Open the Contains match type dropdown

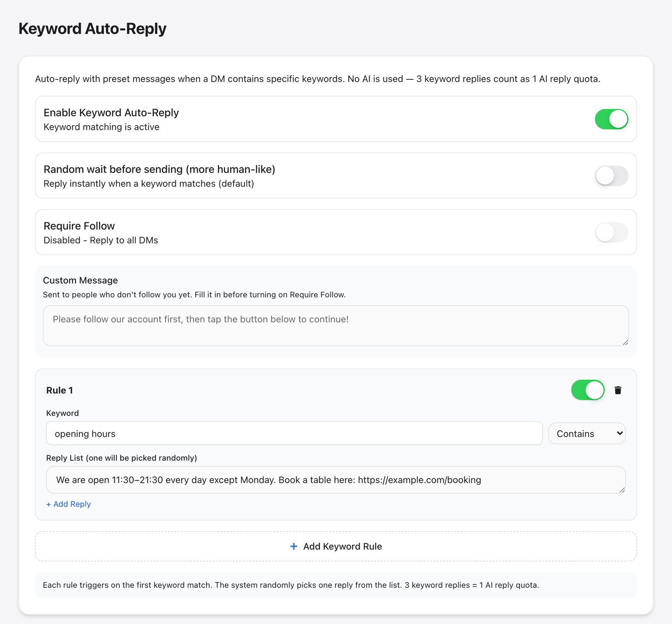pyautogui.click(x=587, y=433)
